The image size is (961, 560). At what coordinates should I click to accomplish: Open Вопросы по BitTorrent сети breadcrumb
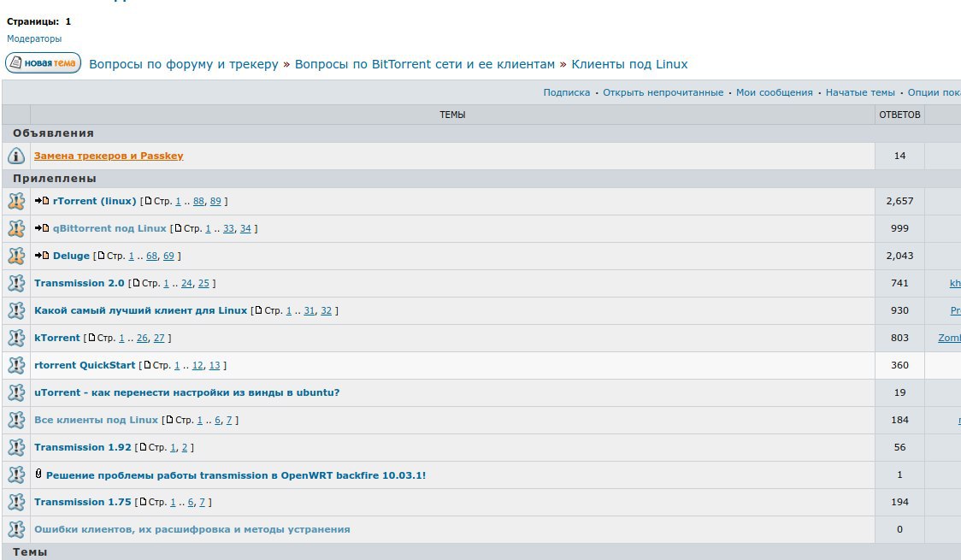[425, 64]
